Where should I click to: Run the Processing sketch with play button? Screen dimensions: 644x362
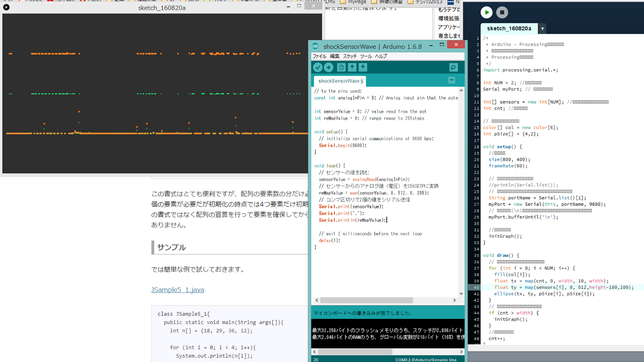[487, 12]
